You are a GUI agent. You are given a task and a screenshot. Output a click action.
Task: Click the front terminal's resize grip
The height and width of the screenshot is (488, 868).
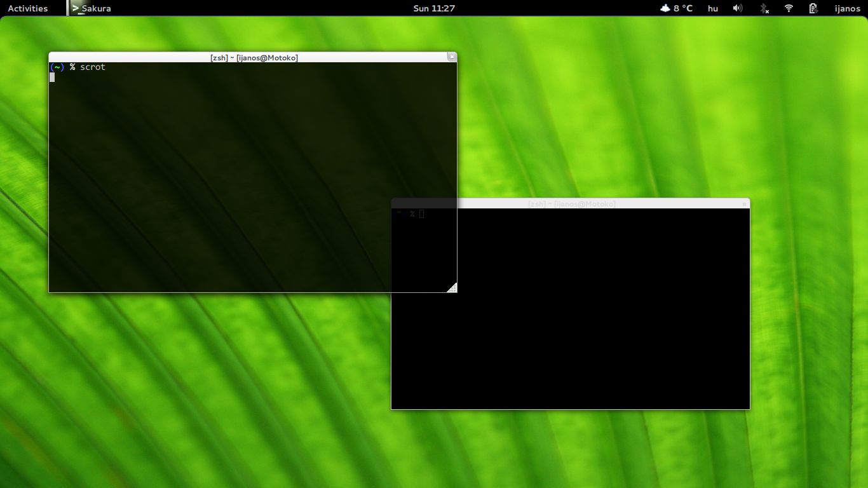(x=452, y=288)
